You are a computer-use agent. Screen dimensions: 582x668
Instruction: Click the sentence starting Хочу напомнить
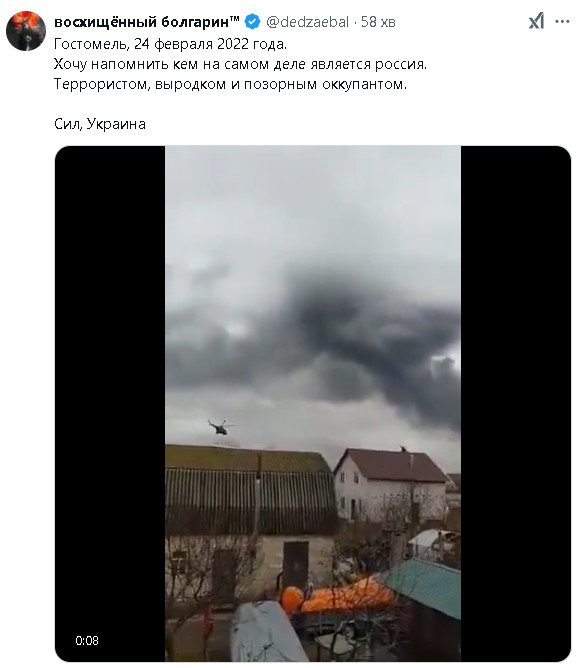coord(240,64)
